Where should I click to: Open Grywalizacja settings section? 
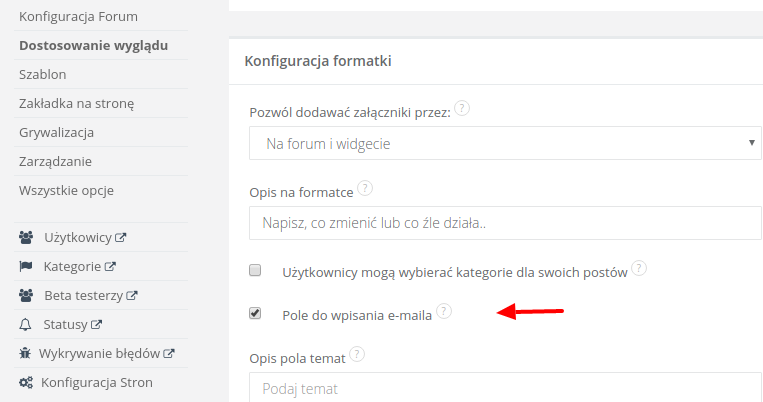(x=56, y=132)
